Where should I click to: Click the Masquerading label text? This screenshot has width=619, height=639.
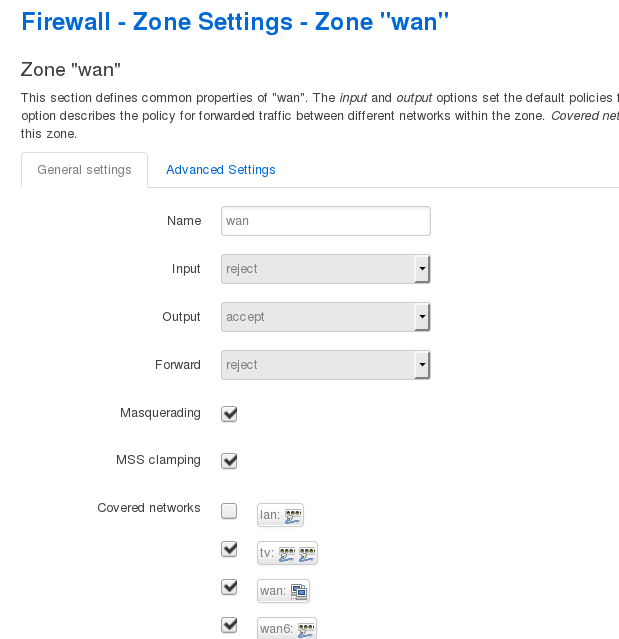tap(160, 413)
